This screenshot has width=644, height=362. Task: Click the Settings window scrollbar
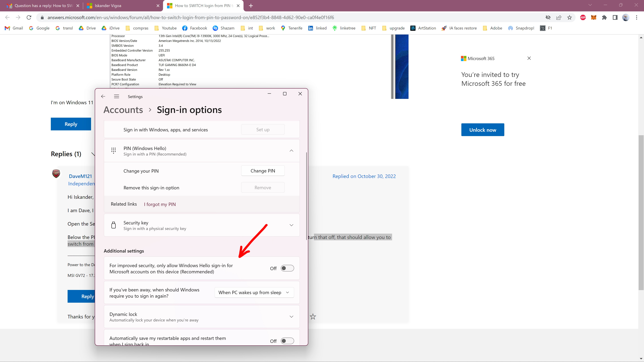(306, 196)
